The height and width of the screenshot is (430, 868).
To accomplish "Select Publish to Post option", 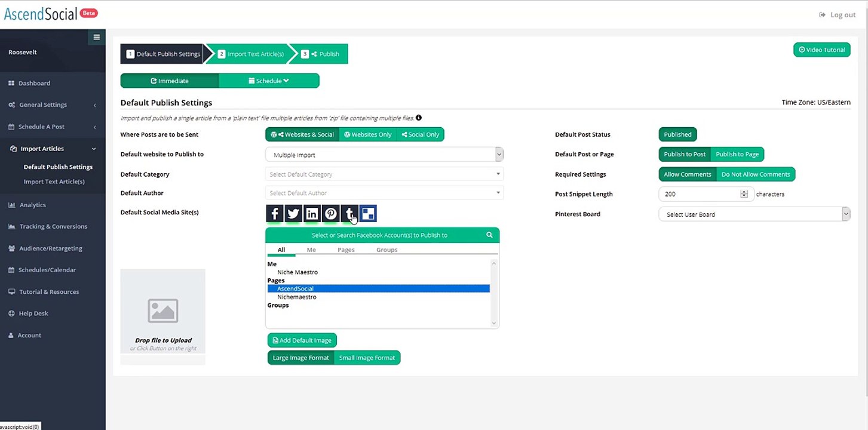I will (x=685, y=154).
